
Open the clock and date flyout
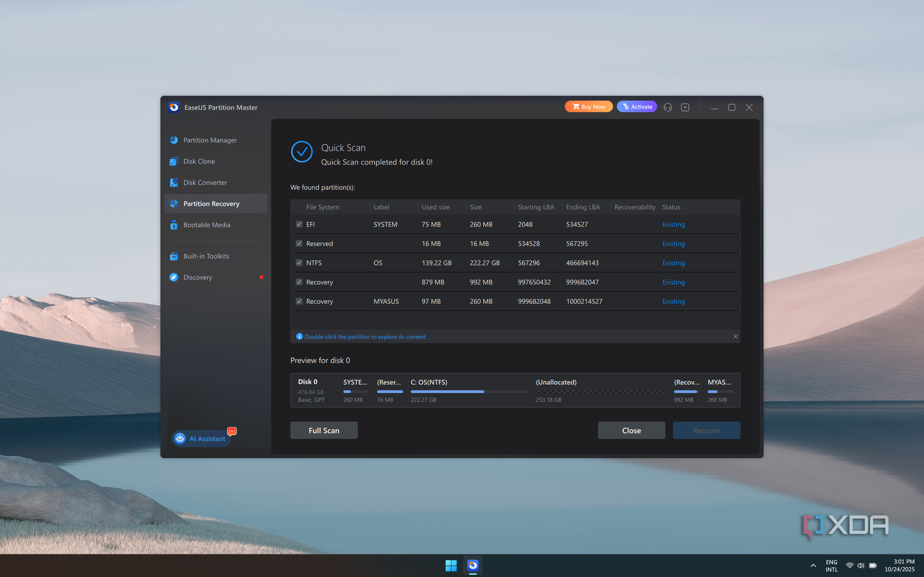click(x=899, y=565)
